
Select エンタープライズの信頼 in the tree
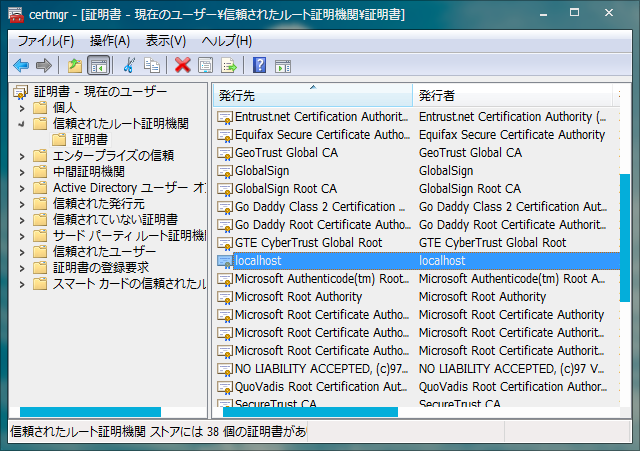[x=113, y=156]
